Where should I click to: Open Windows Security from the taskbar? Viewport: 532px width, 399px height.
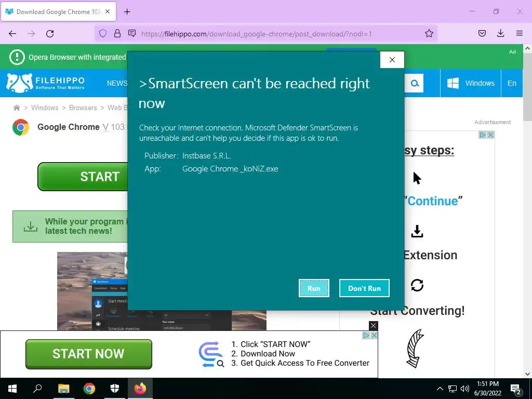pyautogui.click(x=115, y=389)
